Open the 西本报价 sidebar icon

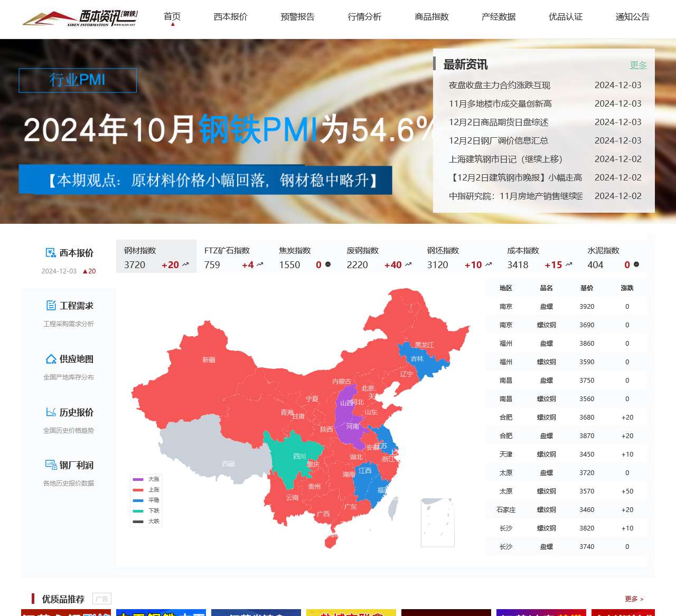tap(51, 253)
